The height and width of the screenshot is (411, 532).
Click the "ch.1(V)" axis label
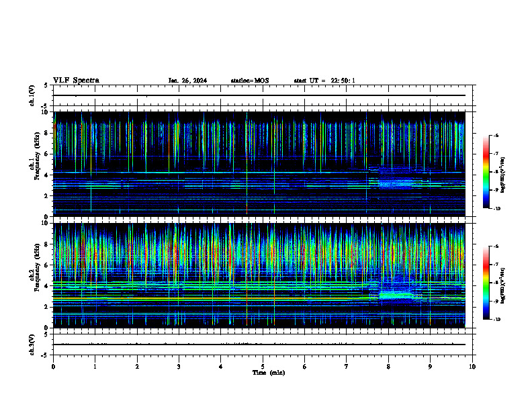32,95
